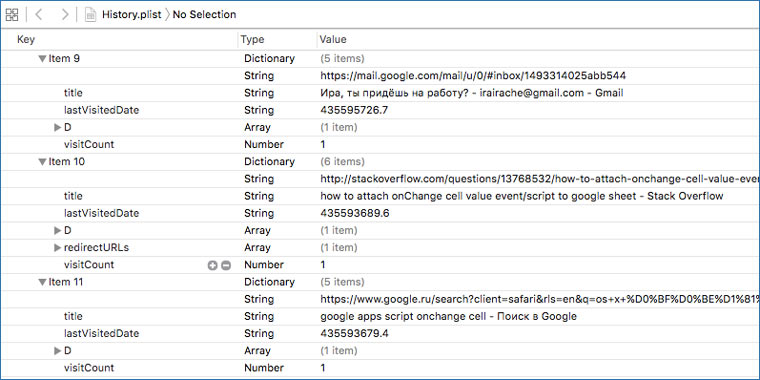Open the related items grid icon
The image size is (760, 380).
(x=12, y=15)
